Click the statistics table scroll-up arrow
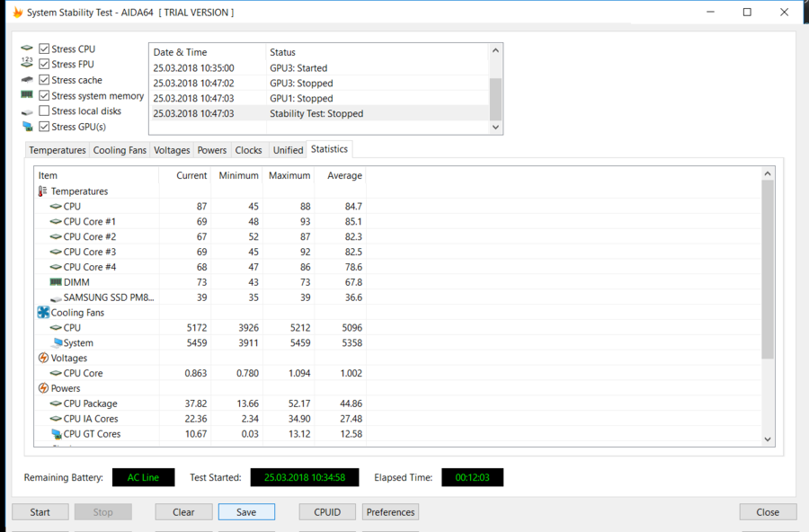Image resolution: width=809 pixels, height=532 pixels. [768, 174]
